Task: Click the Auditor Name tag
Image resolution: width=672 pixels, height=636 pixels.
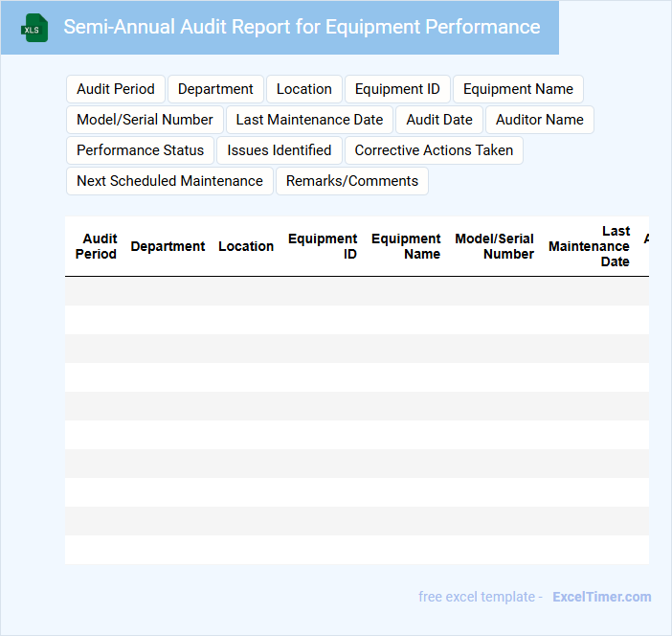Action: point(539,120)
